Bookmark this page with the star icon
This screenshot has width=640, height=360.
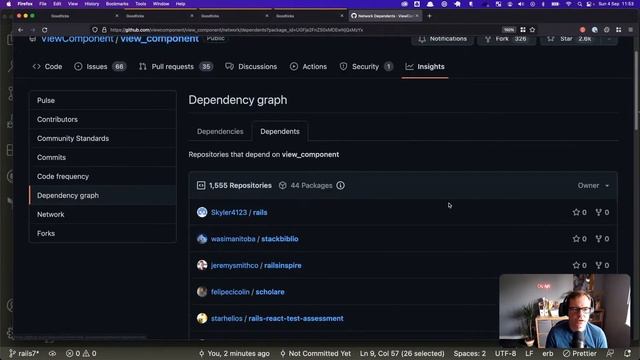[532, 30]
